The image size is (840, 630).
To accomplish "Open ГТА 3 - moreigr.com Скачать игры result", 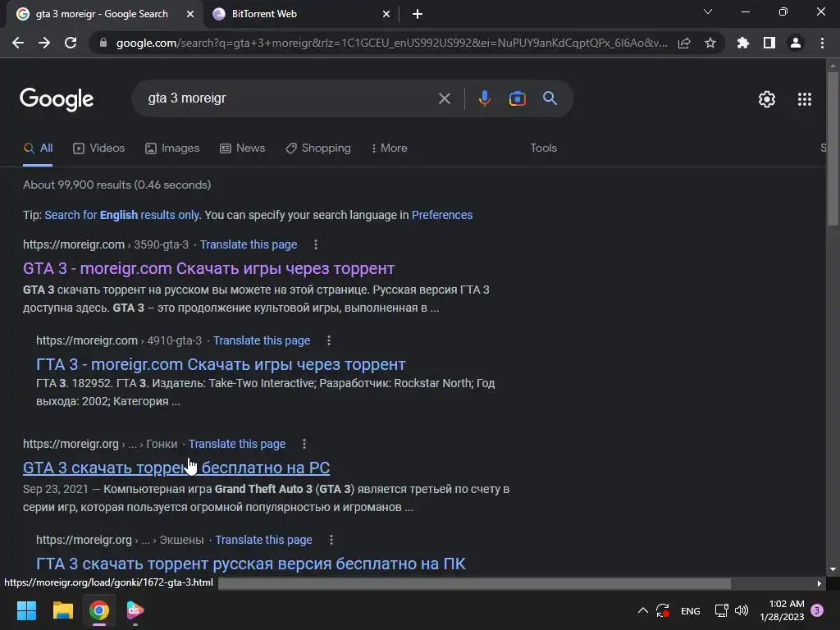I will pos(221,364).
